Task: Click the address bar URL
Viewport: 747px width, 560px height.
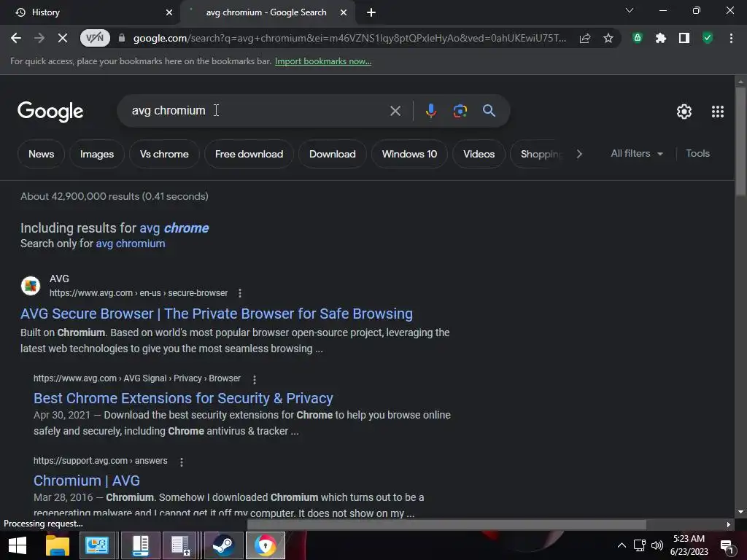Action: point(349,38)
